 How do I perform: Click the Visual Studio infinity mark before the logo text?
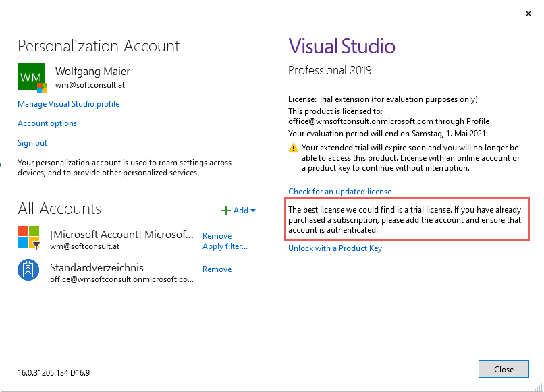[x=295, y=46]
